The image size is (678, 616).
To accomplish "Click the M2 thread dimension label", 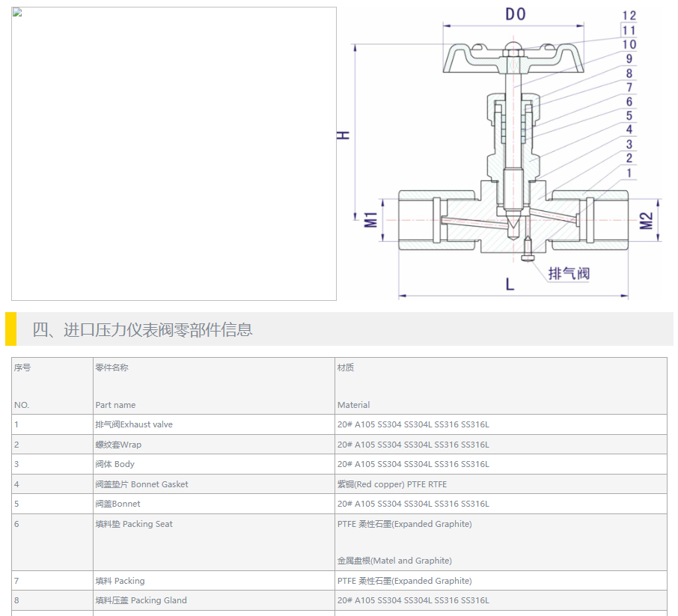I will (647, 221).
